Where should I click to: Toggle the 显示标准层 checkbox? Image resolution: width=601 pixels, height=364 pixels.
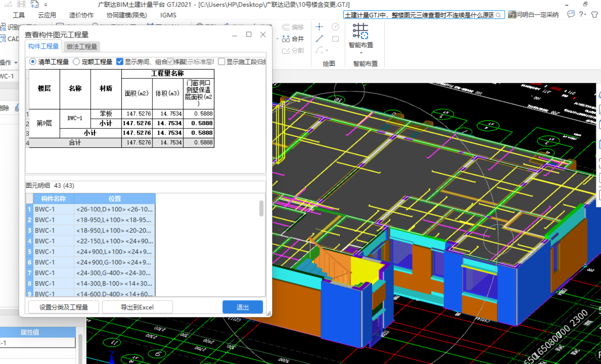[x=171, y=62]
